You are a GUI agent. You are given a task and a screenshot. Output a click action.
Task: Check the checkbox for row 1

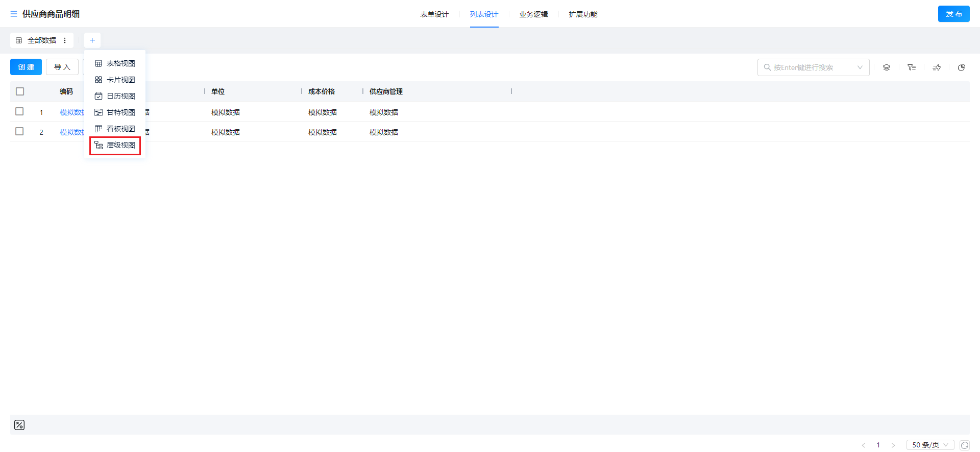[19, 111]
